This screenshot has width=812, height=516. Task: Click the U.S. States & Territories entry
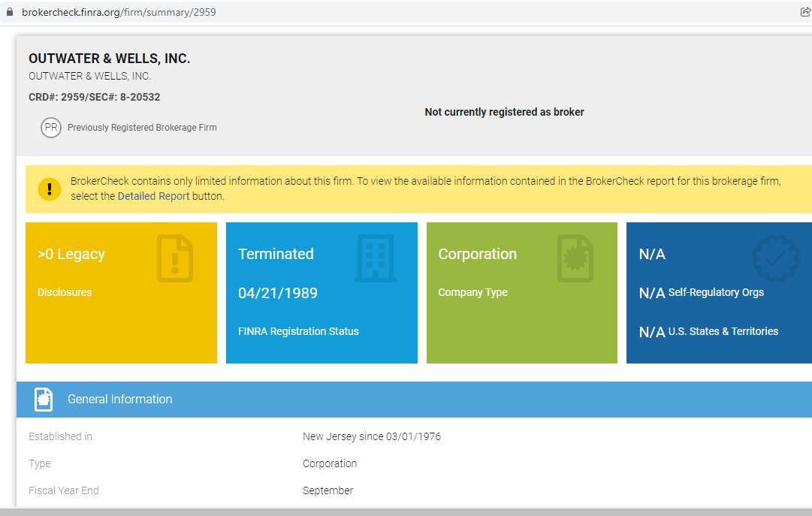723,331
